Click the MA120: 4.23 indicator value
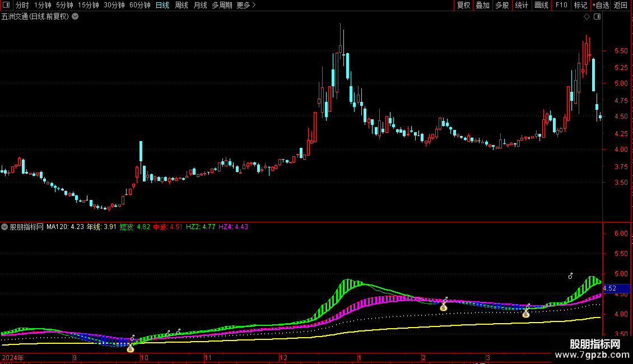Screen dimensions: 633x364 point(65,227)
